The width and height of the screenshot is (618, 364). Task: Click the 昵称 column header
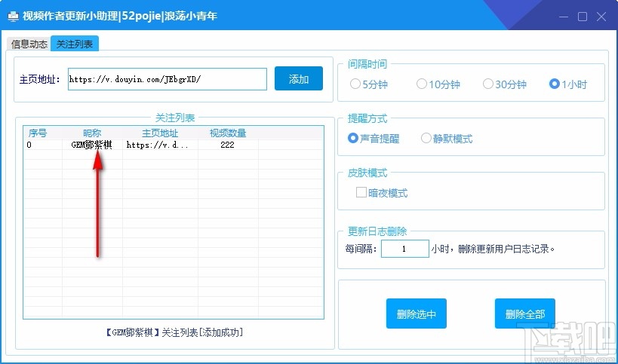click(92, 133)
